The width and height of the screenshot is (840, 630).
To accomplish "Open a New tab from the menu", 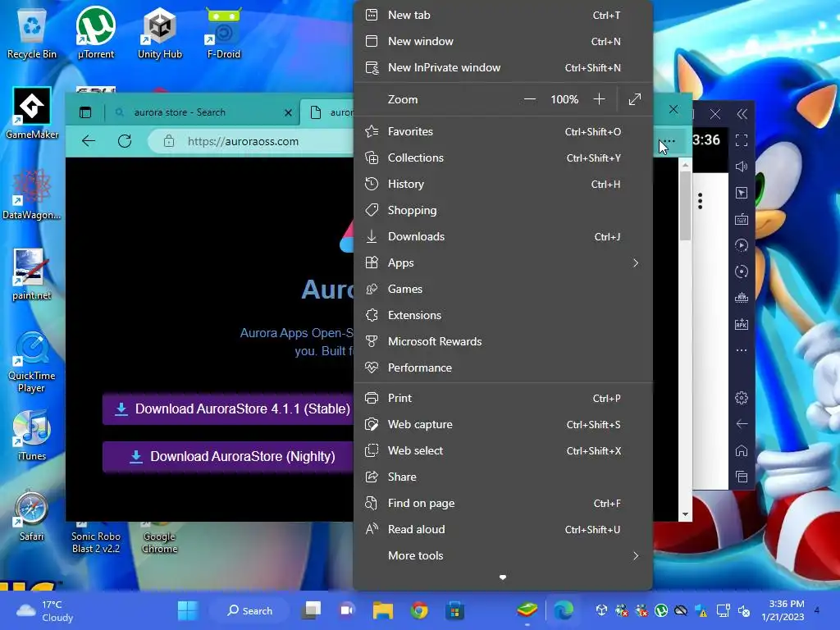I will click(503, 15).
